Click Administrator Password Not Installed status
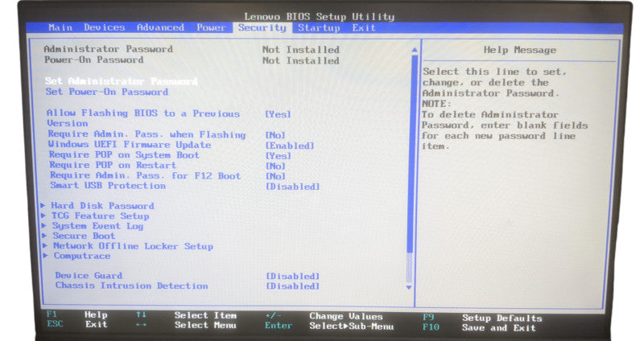The image size is (644, 341). tap(300, 50)
